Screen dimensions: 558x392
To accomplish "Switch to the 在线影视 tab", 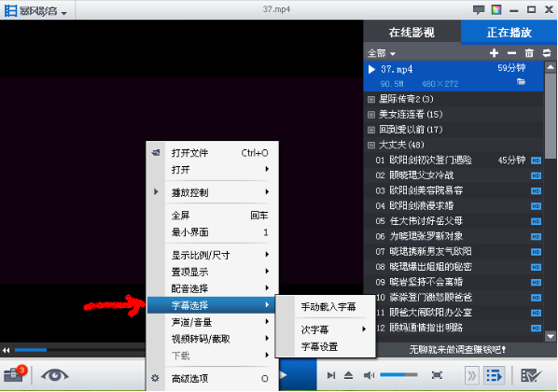I will coord(412,33).
